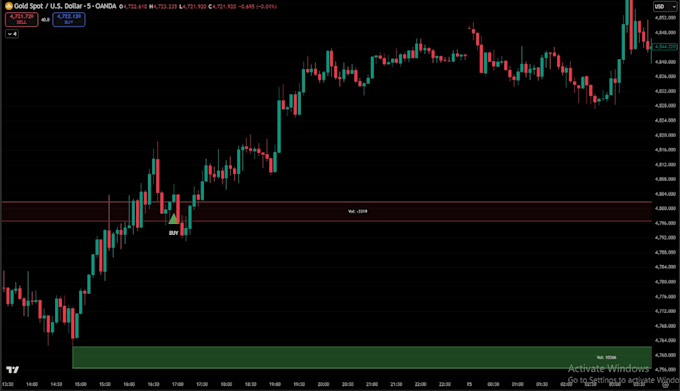Open the USD currency dropdown
The width and height of the screenshot is (680, 391).
pyautogui.click(x=665, y=7)
